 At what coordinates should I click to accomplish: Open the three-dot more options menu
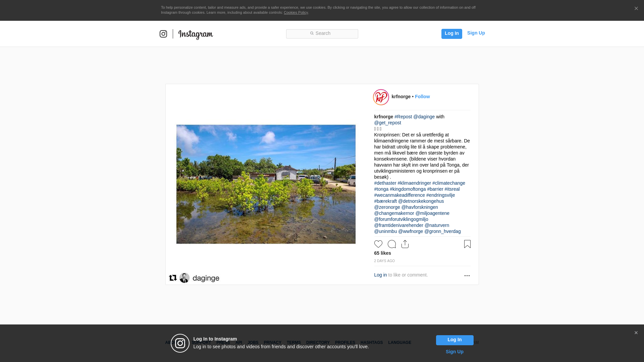467,276
